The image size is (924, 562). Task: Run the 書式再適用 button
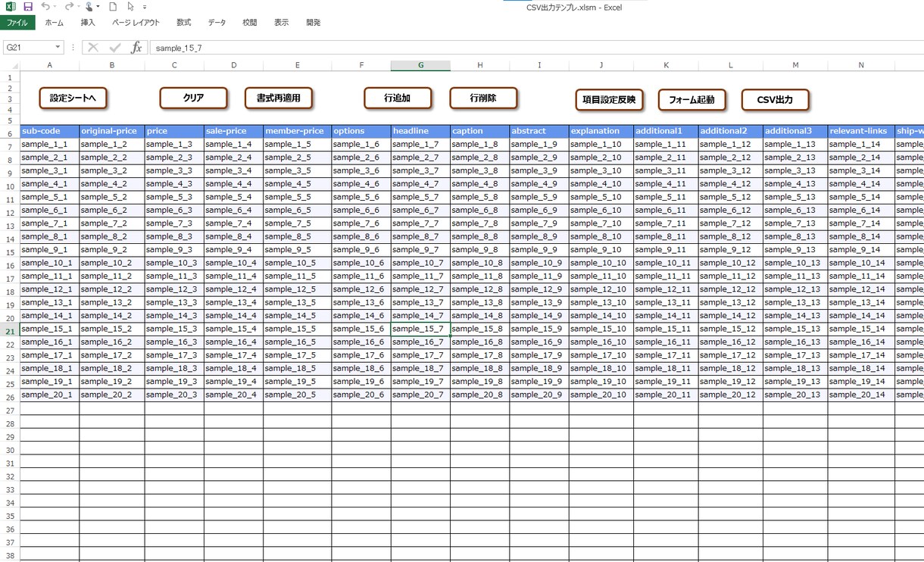coord(279,98)
